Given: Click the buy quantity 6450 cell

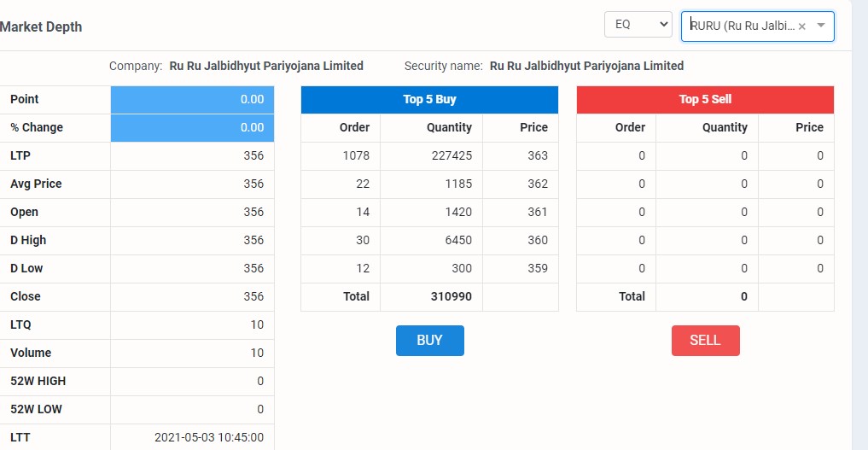Looking at the screenshot, I should 431,241.
